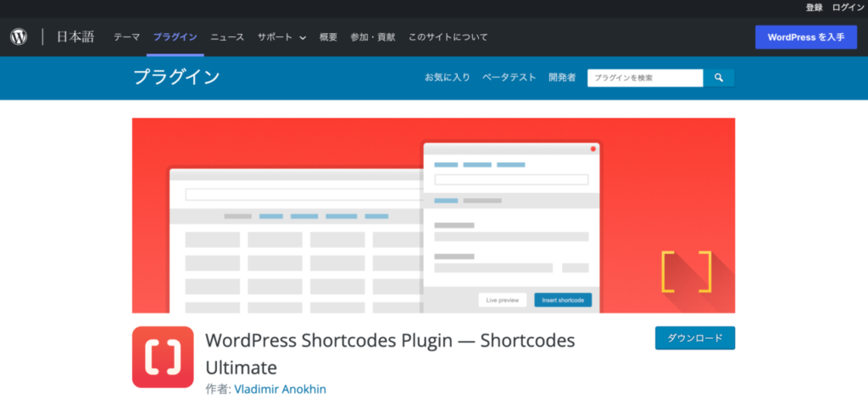The image size is (868, 409).
Task: Open the テーマ menu item
Action: (x=127, y=37)
